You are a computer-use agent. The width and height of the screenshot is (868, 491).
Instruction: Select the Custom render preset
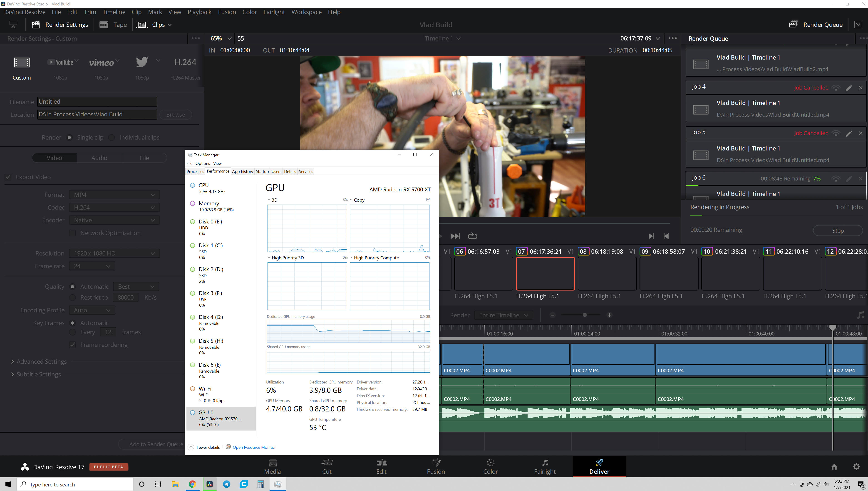coord(22,68)
